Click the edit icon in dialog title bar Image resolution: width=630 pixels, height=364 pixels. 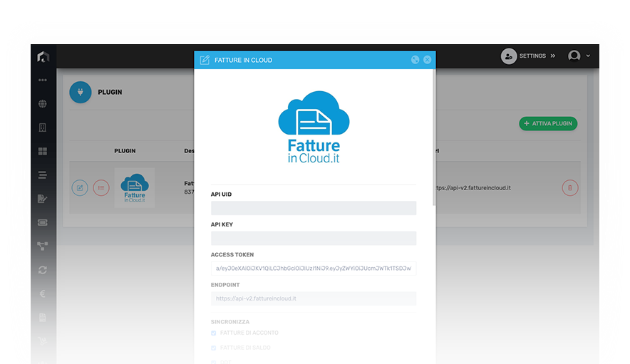(205, 60)
